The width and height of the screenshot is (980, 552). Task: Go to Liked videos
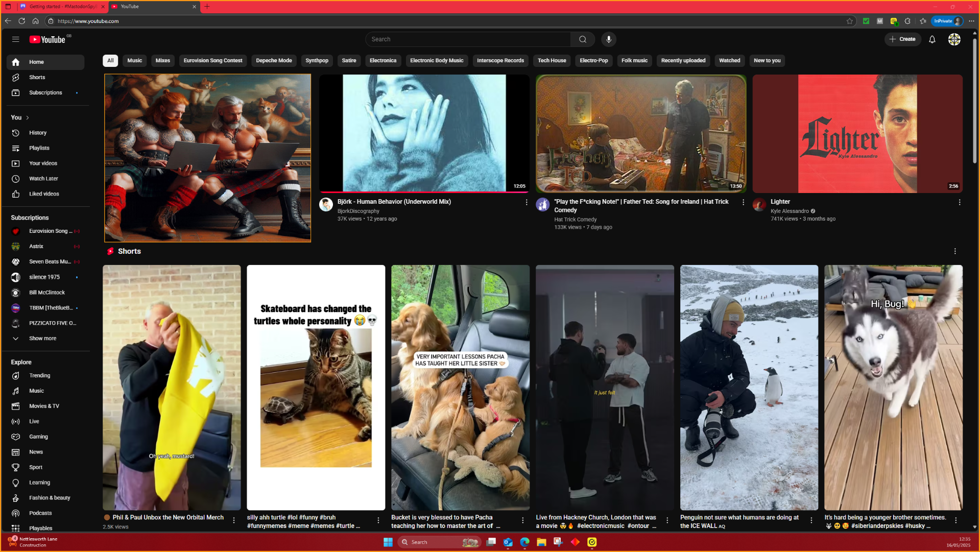(44, 194)
